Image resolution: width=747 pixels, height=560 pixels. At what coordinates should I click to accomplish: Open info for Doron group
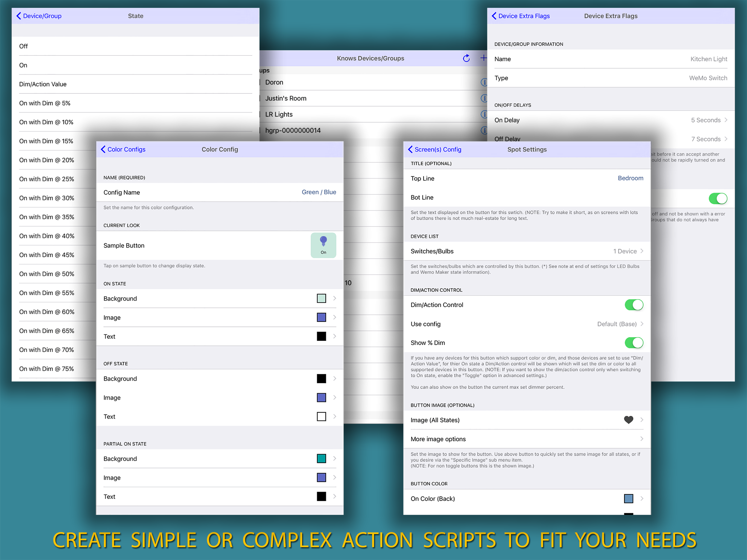click(484, 82)
